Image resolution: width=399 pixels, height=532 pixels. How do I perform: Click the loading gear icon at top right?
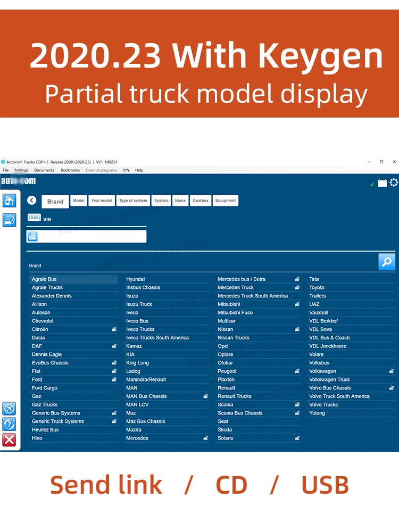click(x=394, y=182)
